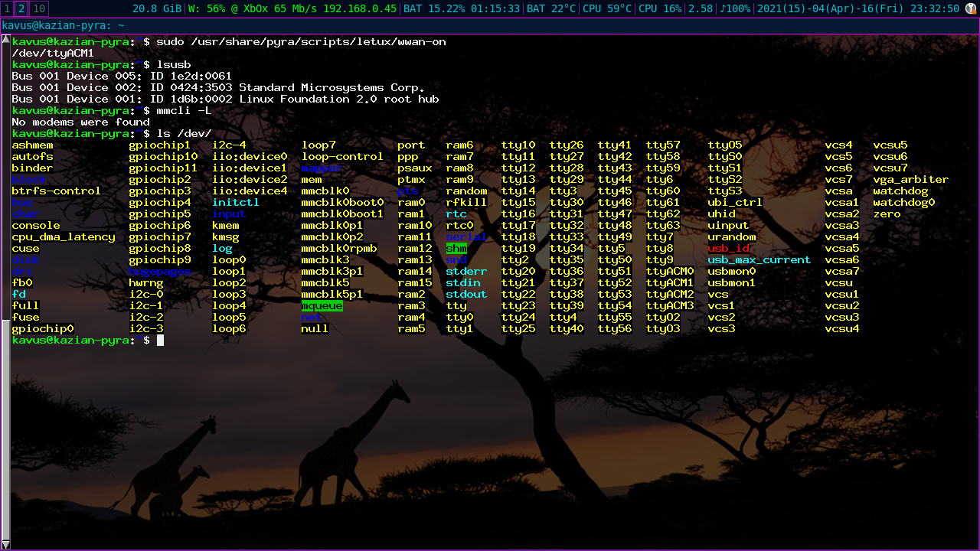Image resolution: width=980 pixels, height=551 pixels.
Task: Click the 'No modems were found' output line
Action: coord(80,122)
